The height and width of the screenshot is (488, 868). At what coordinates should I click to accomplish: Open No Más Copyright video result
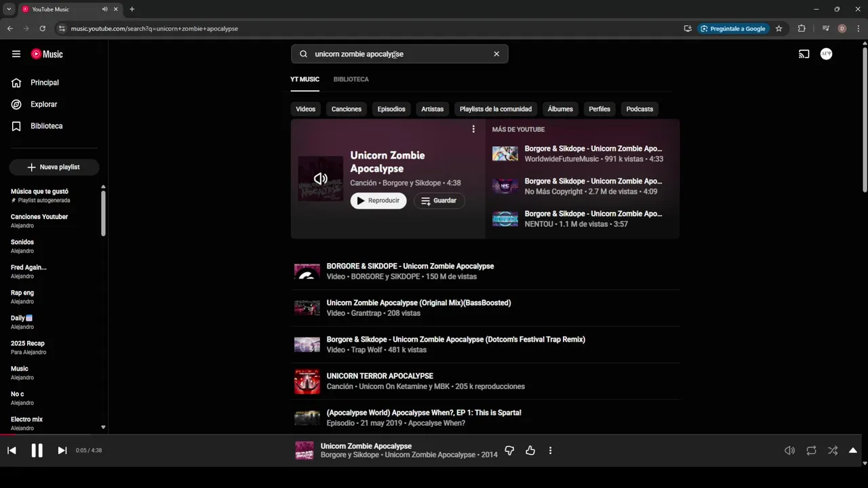point(582,186)
